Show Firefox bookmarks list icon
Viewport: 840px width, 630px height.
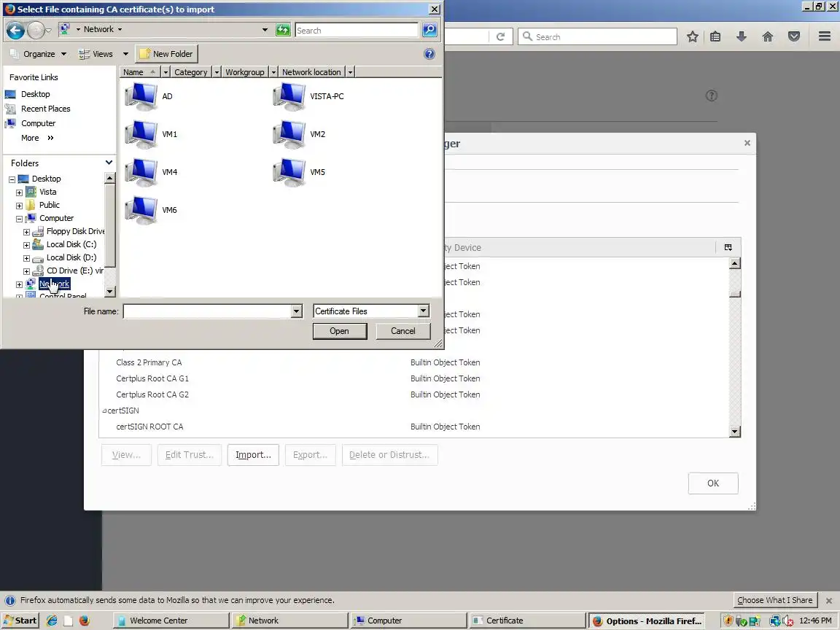(x=715, y=36)
